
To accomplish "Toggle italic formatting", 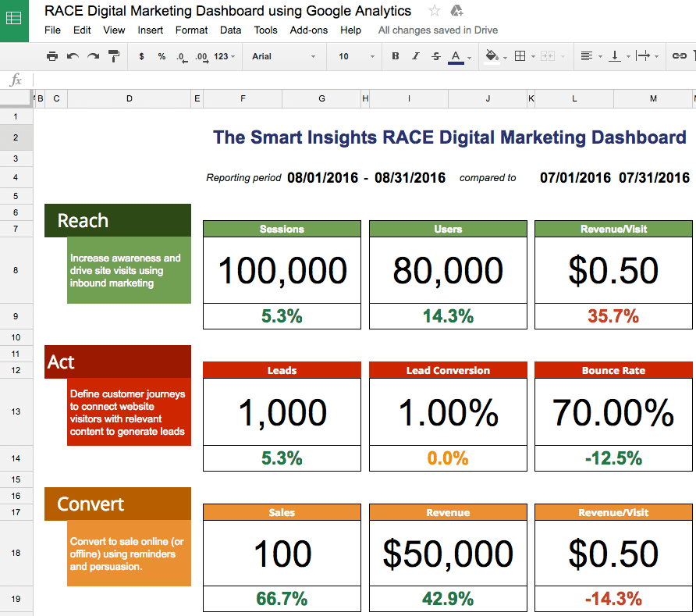I will point(416,56).
